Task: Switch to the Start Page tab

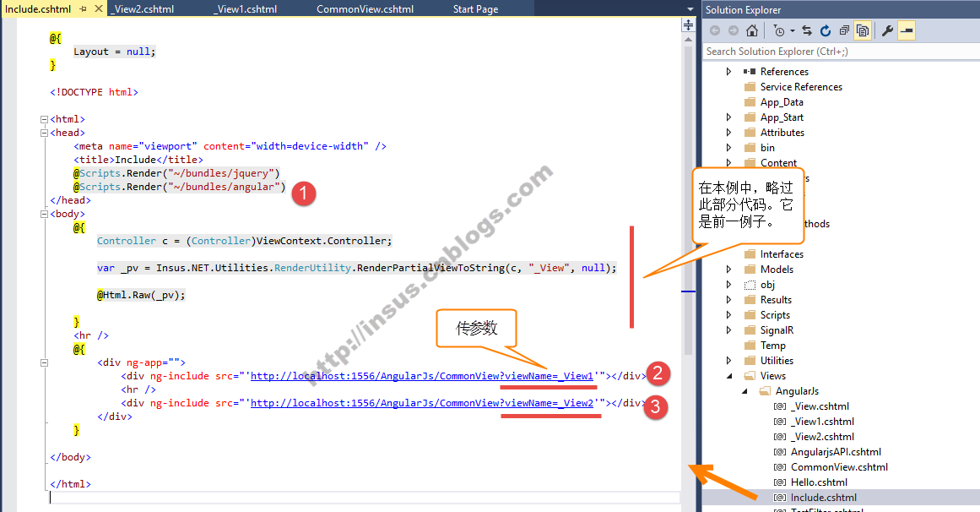Action: pos(475,8)
